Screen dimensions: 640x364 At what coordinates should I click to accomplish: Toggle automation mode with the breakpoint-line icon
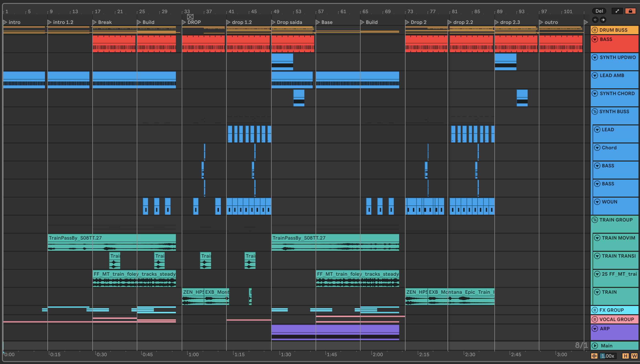pos(617,11)
